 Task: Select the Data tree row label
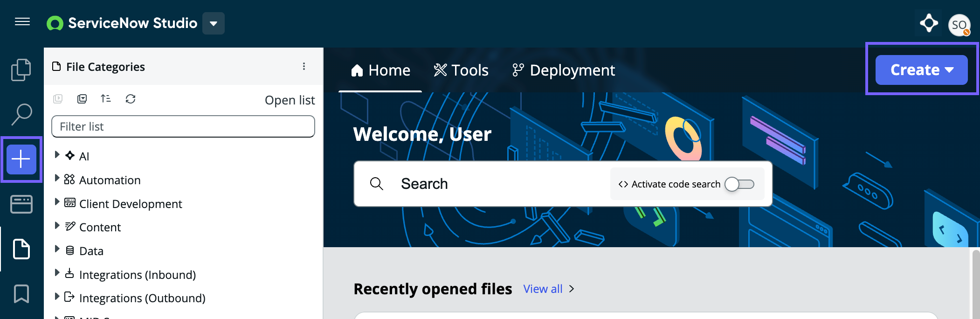(91, 251)
